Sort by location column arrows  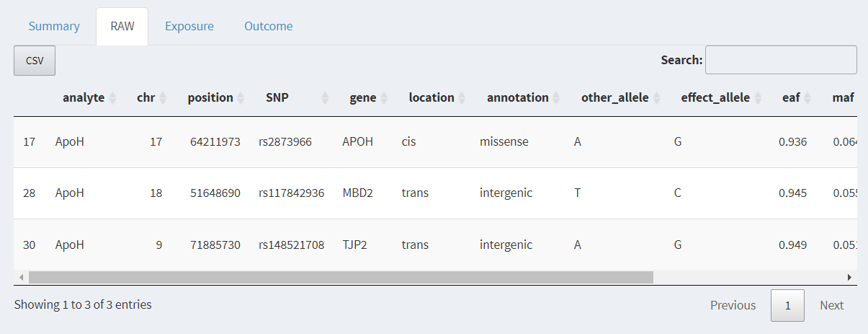point(462,98)
